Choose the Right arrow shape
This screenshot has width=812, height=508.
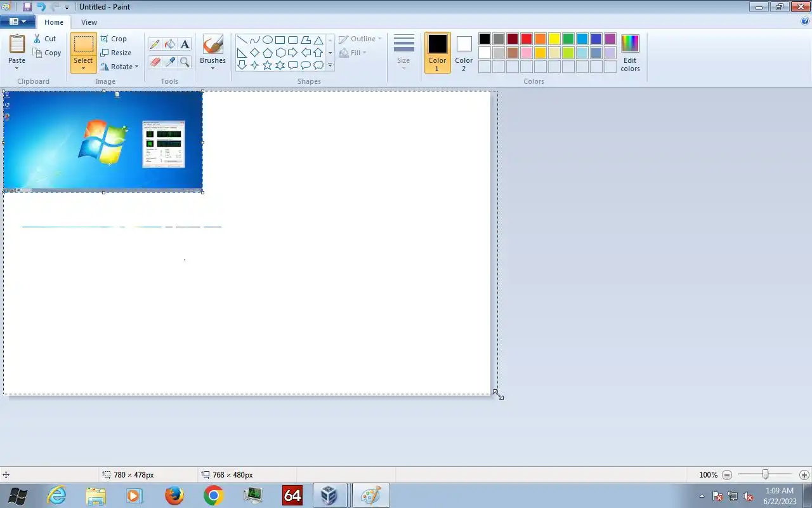point(292,53)
